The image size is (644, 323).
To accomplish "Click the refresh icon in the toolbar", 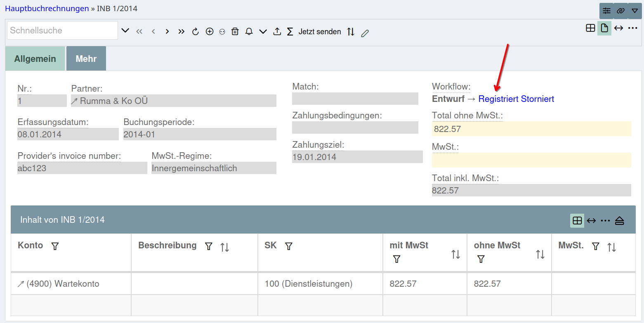I will tap(196, 31).
